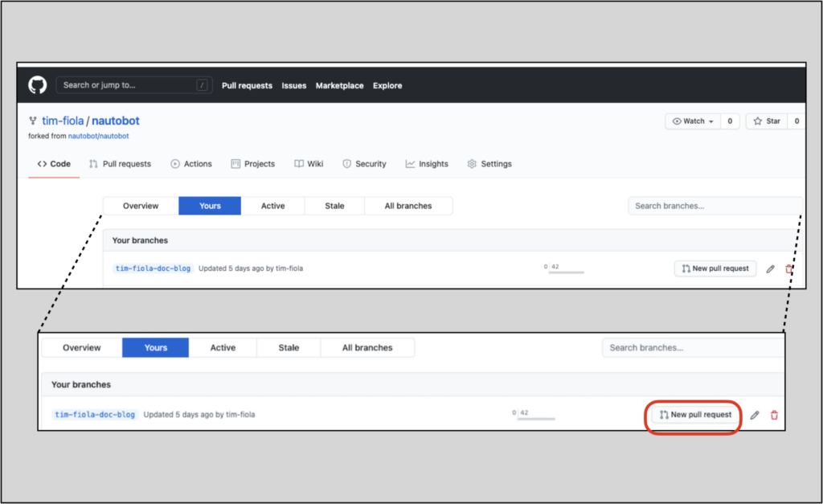823x504 pixels.
Task: Open the nautobot/nautobot forked-from link
Action: pos(98,136)
